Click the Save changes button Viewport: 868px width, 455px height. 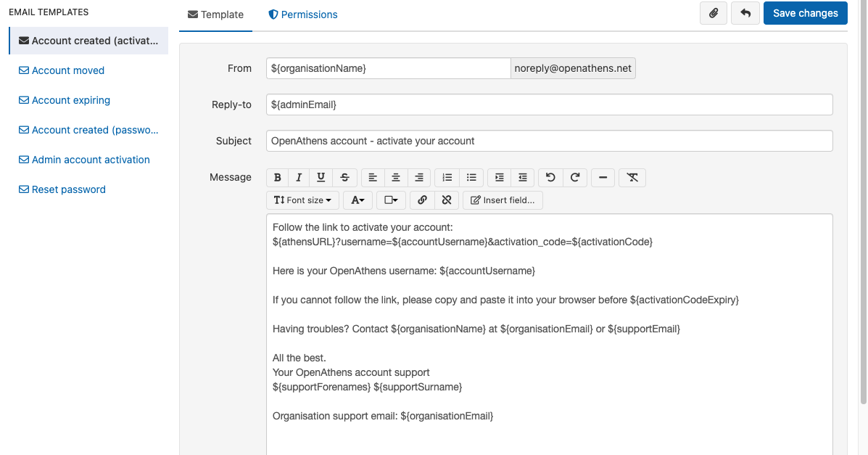coord(805,12)
